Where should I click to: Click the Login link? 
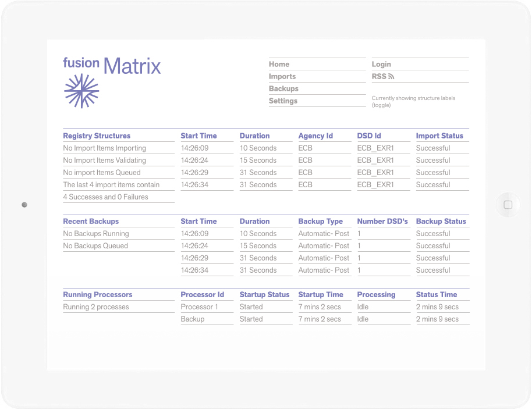tap(381, 65)
